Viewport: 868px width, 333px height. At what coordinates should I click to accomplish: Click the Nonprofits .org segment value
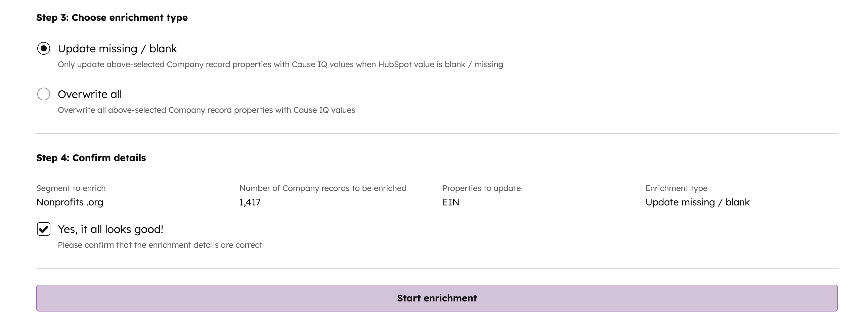click(70, 202)
